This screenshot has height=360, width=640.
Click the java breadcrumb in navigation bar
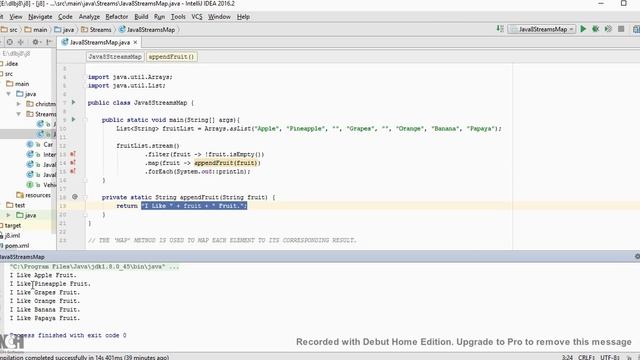tap(64, 29)
